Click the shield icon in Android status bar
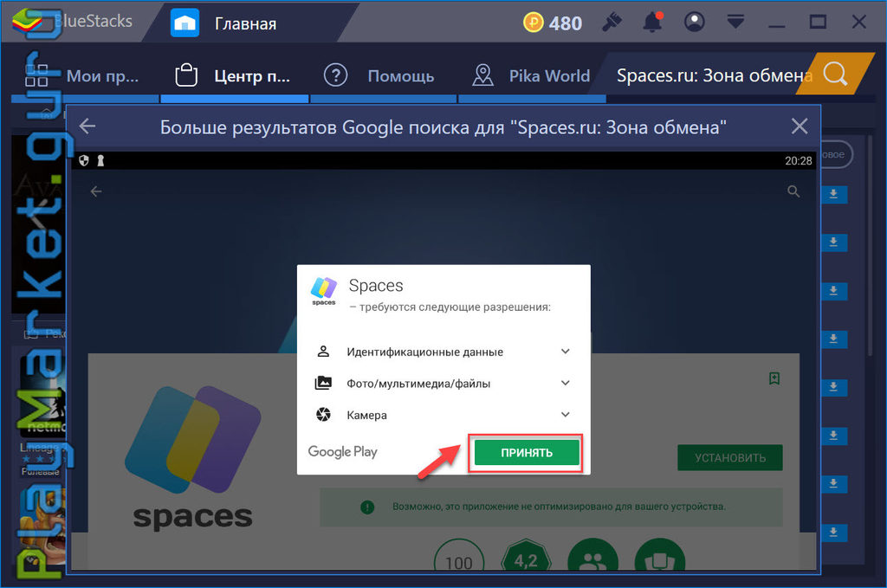Viewport: 887px width, 588px height. [84, 160]
